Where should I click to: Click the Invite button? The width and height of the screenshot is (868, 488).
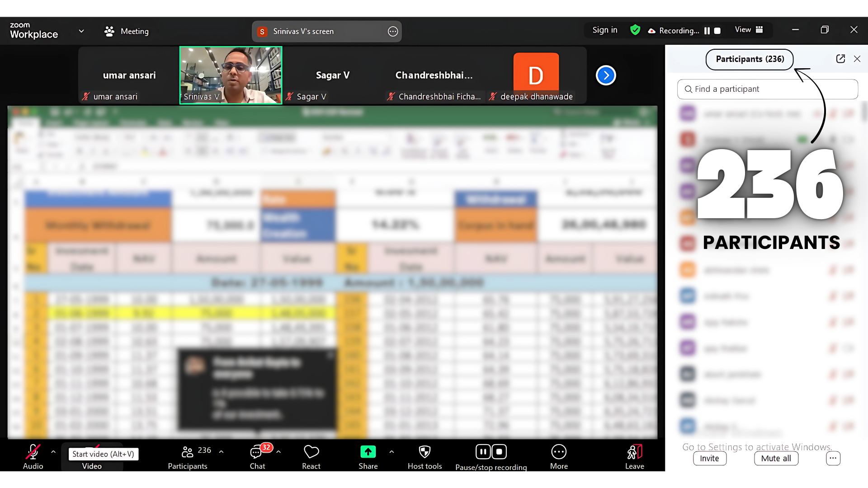tap(709, 458)
